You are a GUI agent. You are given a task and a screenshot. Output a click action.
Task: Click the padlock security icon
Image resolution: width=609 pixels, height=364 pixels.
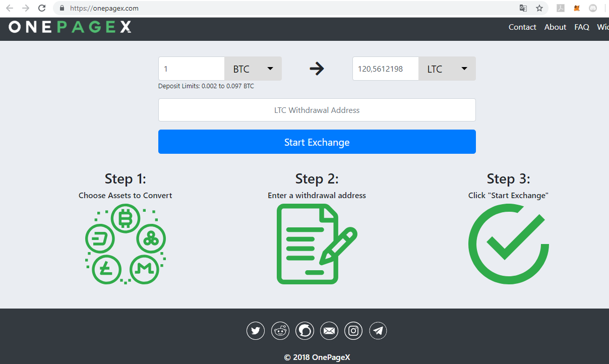[x=62, y=8]
